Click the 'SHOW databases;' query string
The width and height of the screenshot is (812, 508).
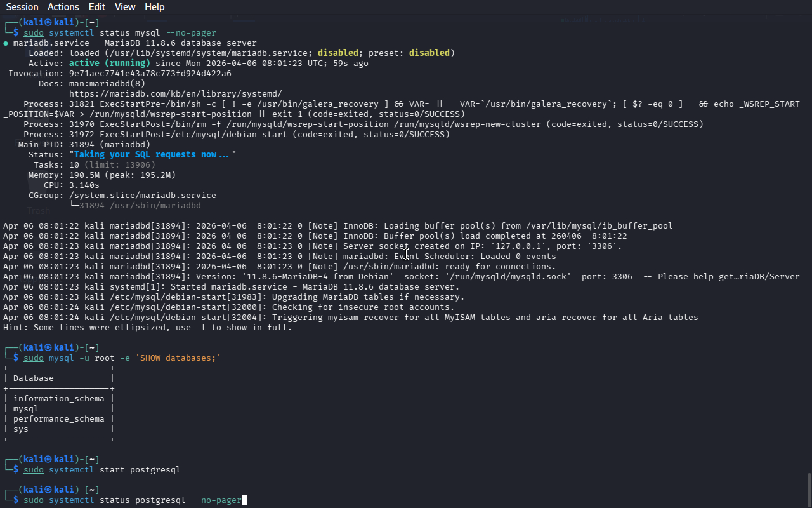[x=178, y=358]
